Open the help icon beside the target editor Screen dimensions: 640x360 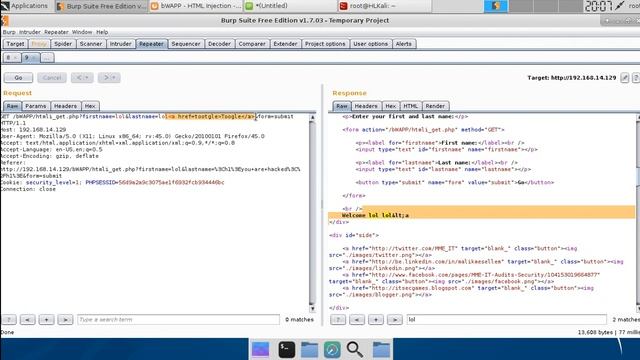coord(636,78)
